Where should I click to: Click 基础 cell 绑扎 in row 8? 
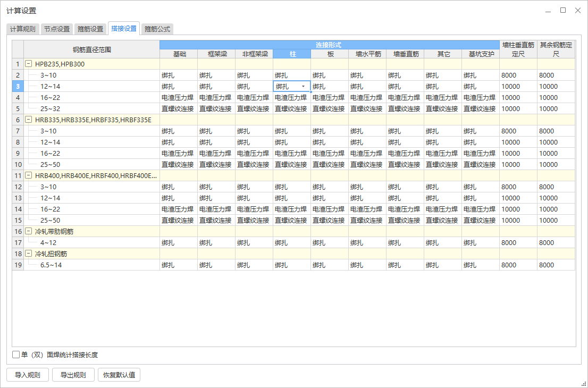[x=179, y=142]
